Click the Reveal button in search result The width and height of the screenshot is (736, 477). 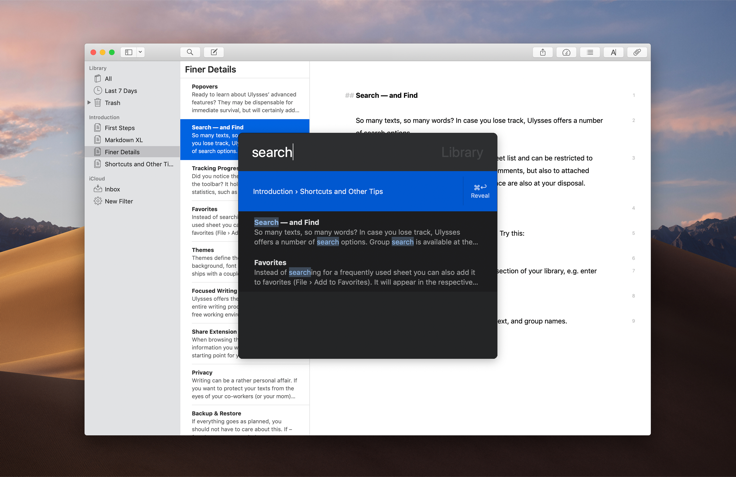(480, 191)
